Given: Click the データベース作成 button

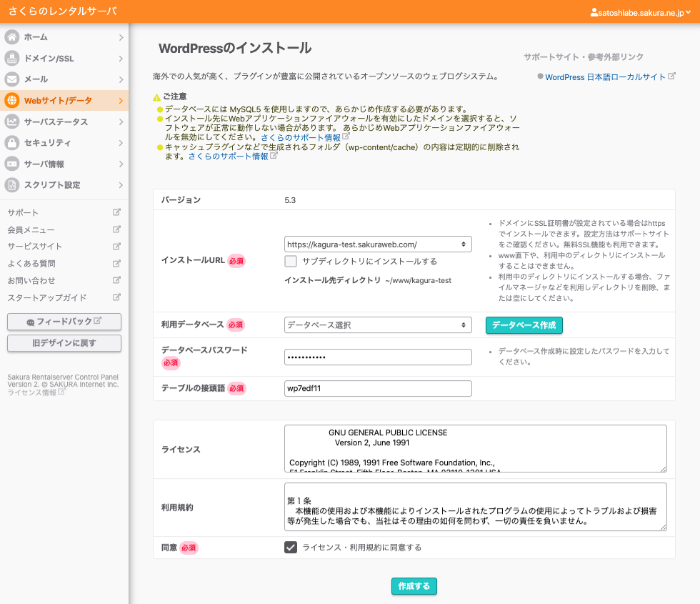Looking at the screenshot, I should tap(524, 325).
